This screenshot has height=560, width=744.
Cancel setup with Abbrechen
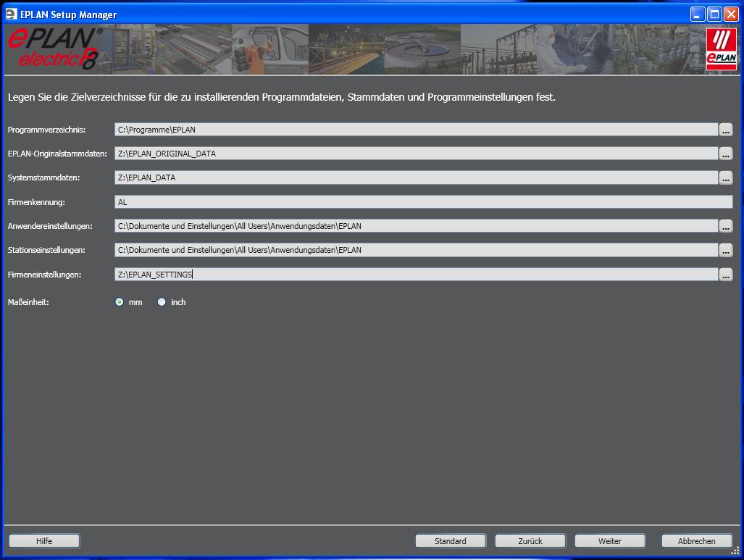pos(697,541)
